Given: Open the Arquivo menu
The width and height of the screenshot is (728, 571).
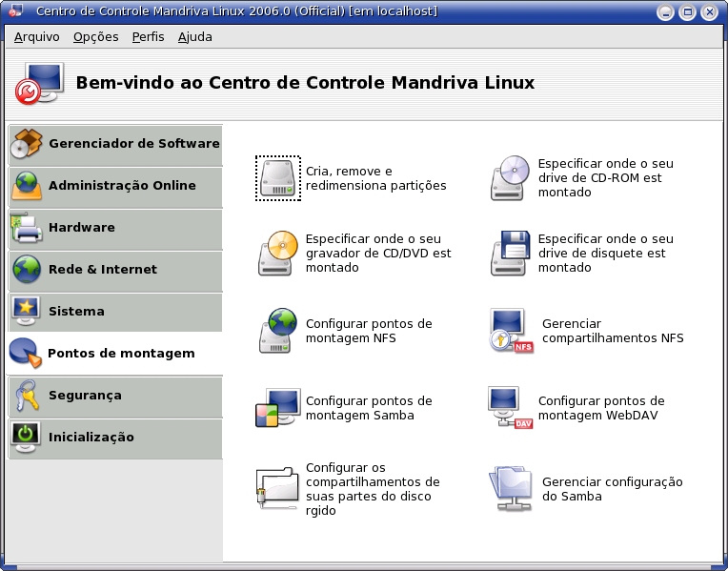Looking at the screenshot, I should [x=36, y=37].
